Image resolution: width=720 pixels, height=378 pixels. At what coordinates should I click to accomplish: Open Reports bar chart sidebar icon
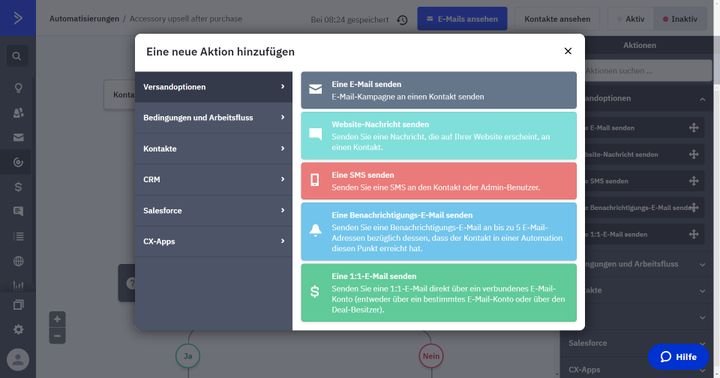click(18, 285)
